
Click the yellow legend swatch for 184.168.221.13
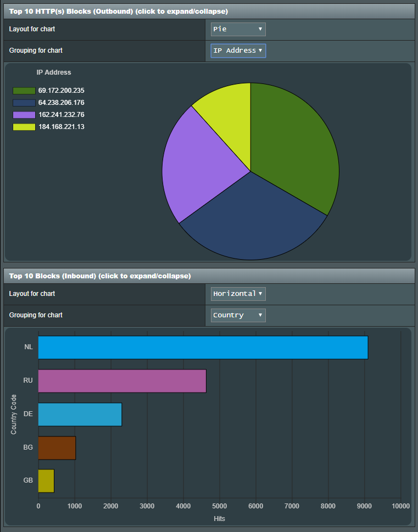(24, 127)
